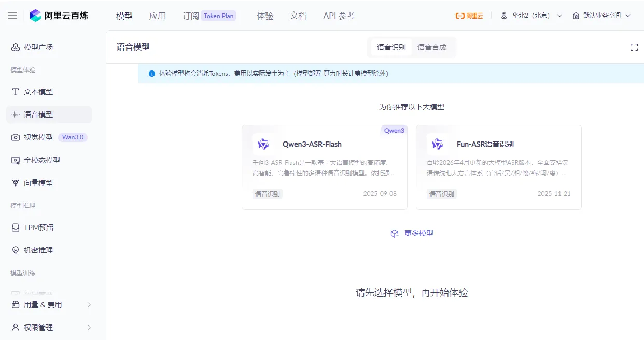Click the 模型训练 section label
644x340 pixels.
pyautogui.click(x=23, y=273)
